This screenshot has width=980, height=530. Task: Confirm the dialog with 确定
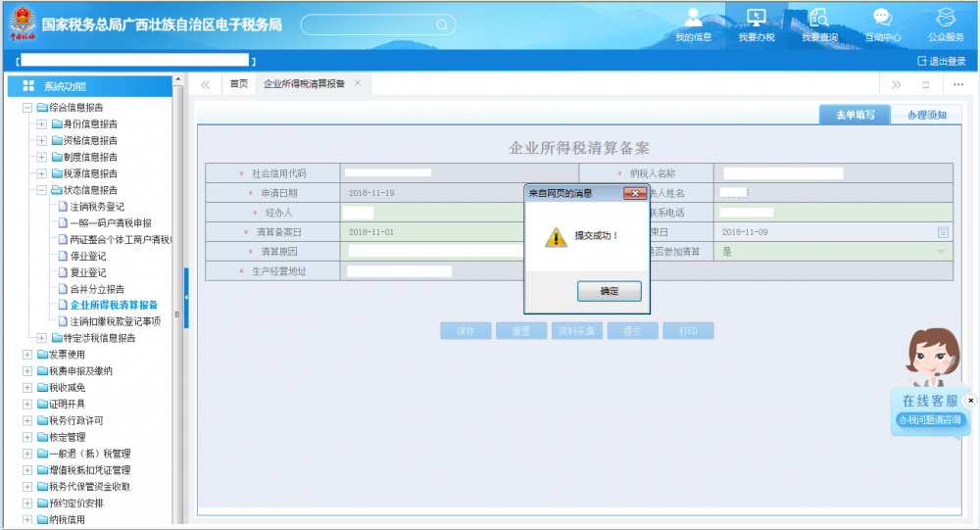(609, 291)
